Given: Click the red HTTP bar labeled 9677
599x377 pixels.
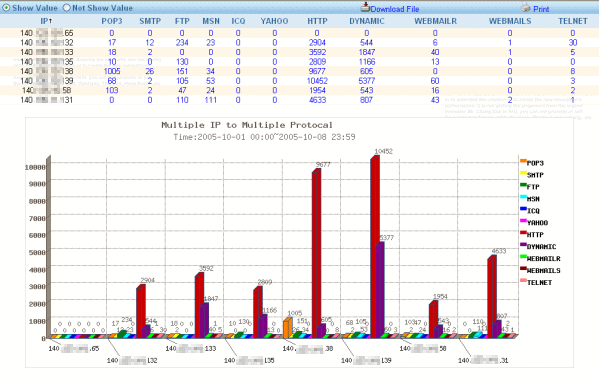Looking at the screenshot, I should pos(317,254).
